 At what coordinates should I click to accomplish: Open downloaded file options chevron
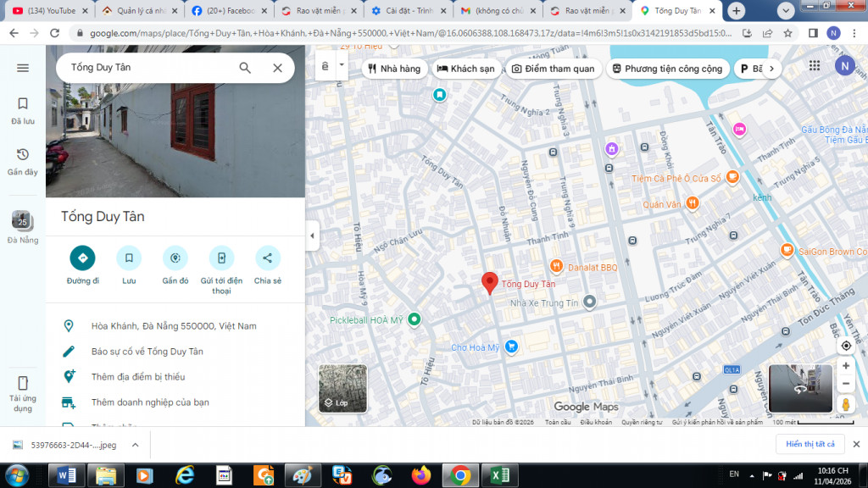(x=134, y=444)
